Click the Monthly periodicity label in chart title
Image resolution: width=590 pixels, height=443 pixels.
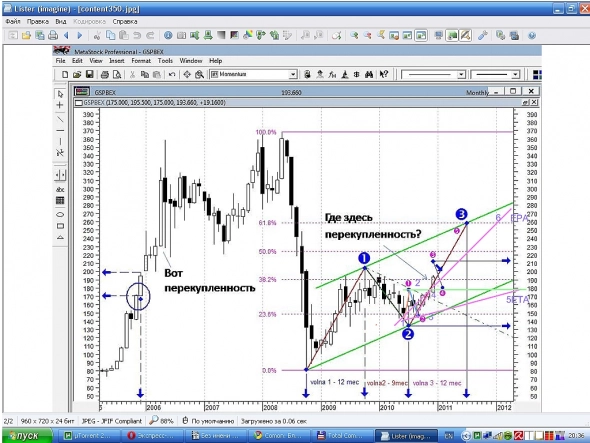(x=477, y=92)
